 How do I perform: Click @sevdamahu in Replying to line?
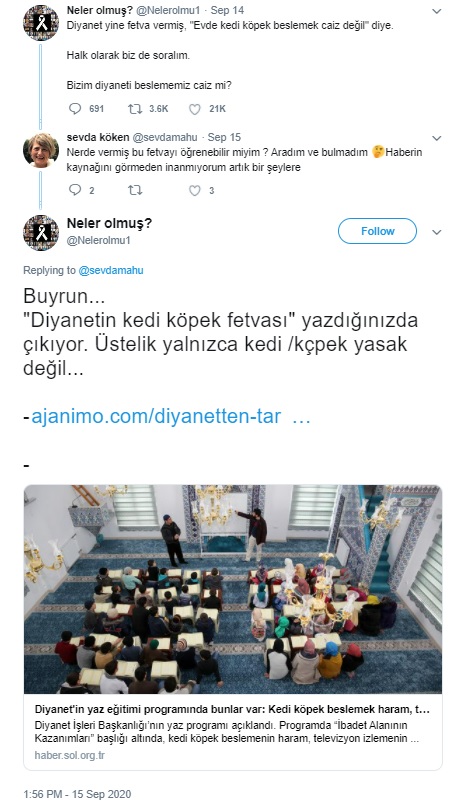(x=111, y=270)
